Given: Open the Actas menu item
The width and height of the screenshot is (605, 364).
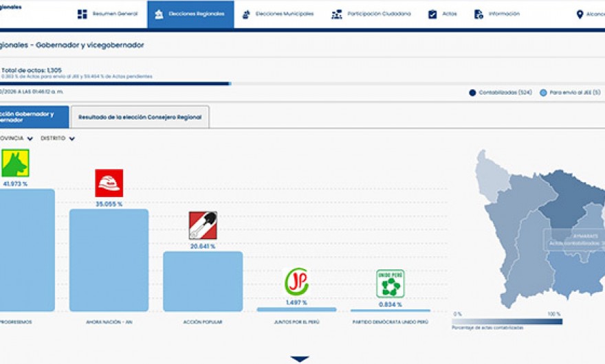Looking at the screenshot, I should (x=450, y=14).
